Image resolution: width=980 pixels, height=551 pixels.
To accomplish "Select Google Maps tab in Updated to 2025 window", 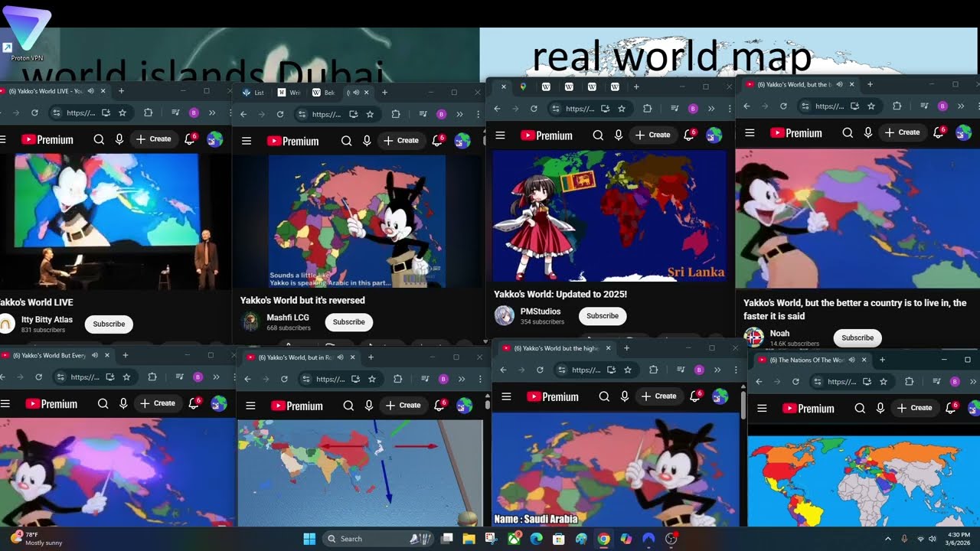I will [x=523, y=86].
